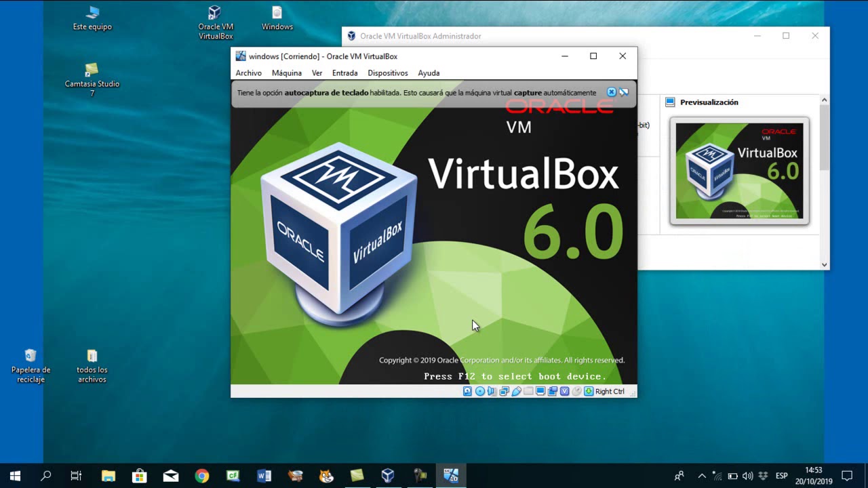Open the audio status icon in VM status bar
Image resolution: width=868 pixels, height=488 pixels.
pyautogui.click(x=492, y=391)
